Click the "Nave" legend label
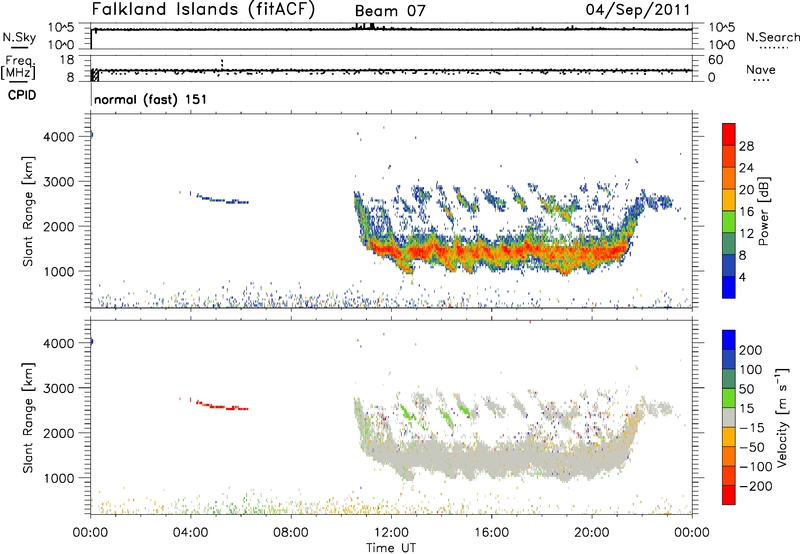The height and width of the screenshot is (554, 800). (x=760, y=69)
